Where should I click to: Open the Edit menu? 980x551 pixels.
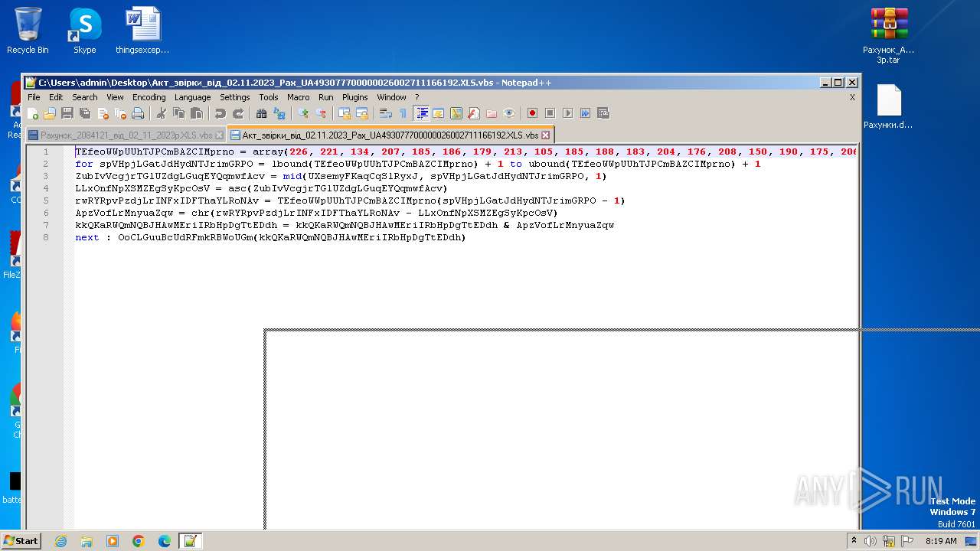(56, 97)
